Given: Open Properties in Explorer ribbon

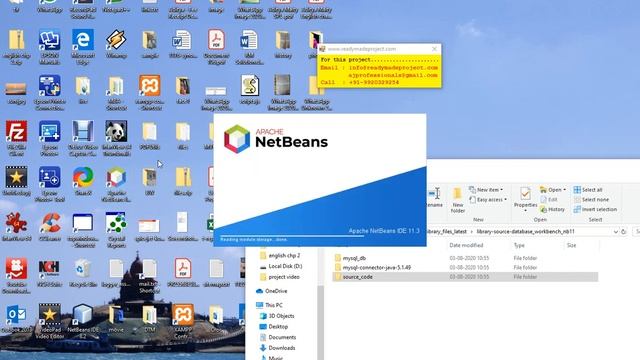Looking at the screenshot, I should click(x=525, y=199).
